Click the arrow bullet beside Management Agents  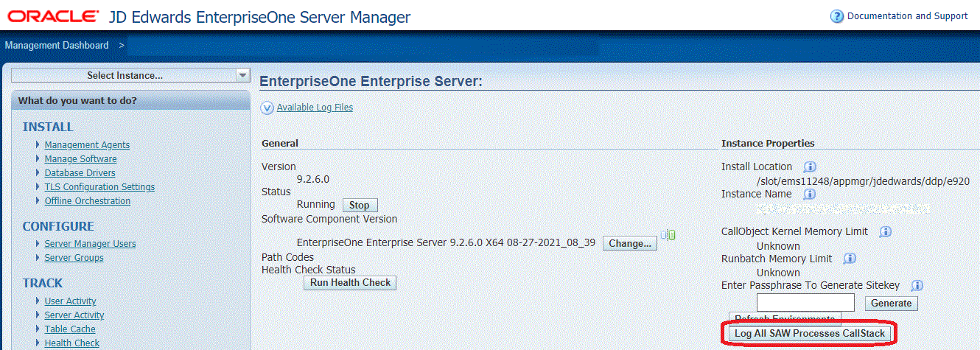pyautogui.click(x=38, y=144)
